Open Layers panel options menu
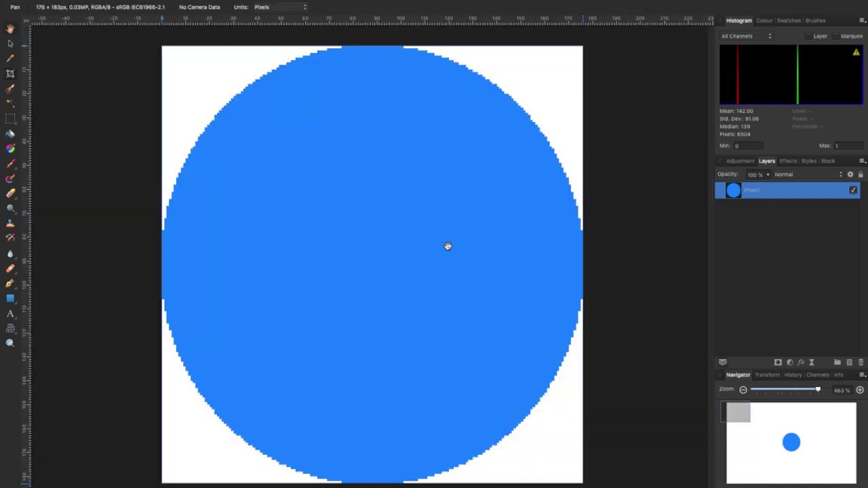The width and height of the screenshot is (868, 488). (863, 161)
